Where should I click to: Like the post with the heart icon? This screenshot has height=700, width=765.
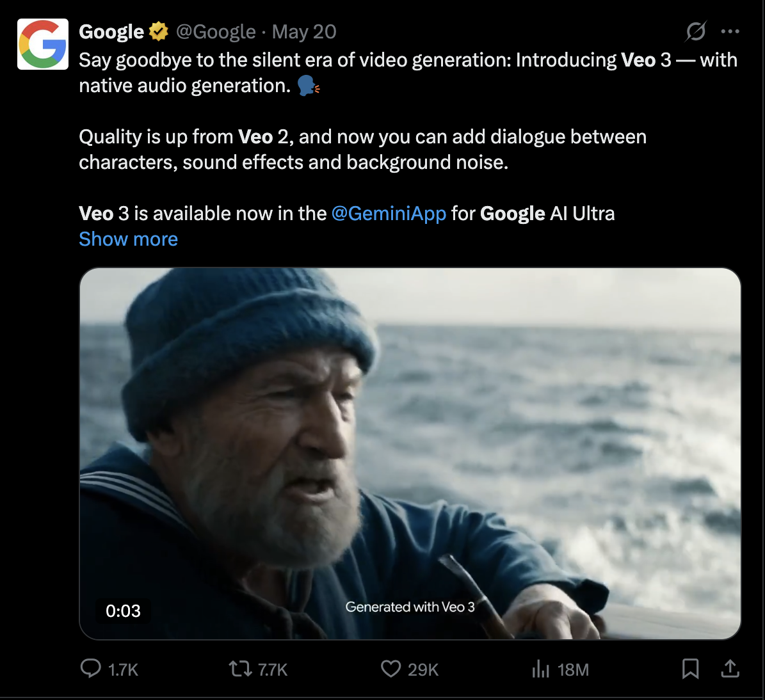pyautogui.click(x=391, y=669)
